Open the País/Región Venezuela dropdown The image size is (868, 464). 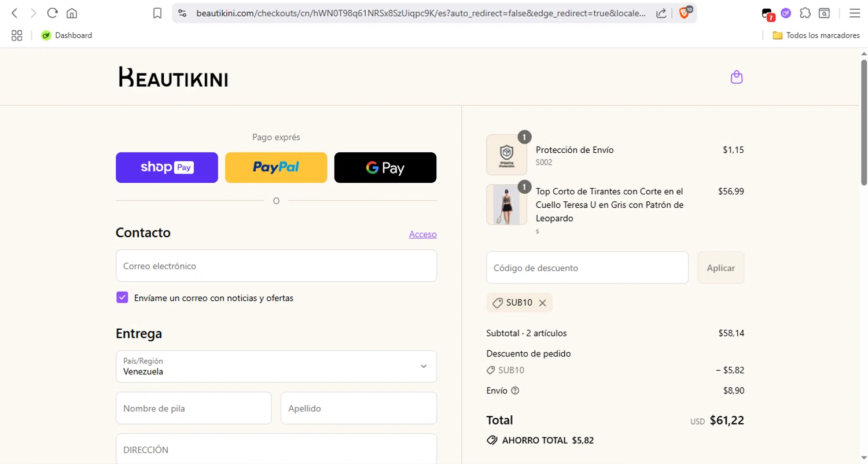coord(276,366)
